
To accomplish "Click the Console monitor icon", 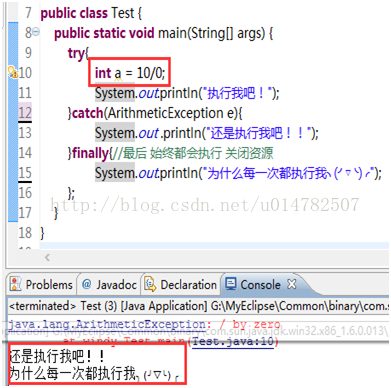I will tap(231, 284).
